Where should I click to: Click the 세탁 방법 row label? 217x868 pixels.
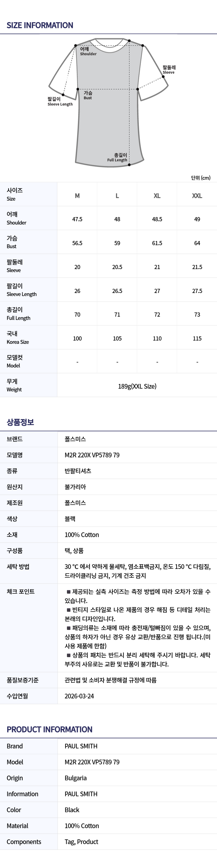click(x=18, y=567)
